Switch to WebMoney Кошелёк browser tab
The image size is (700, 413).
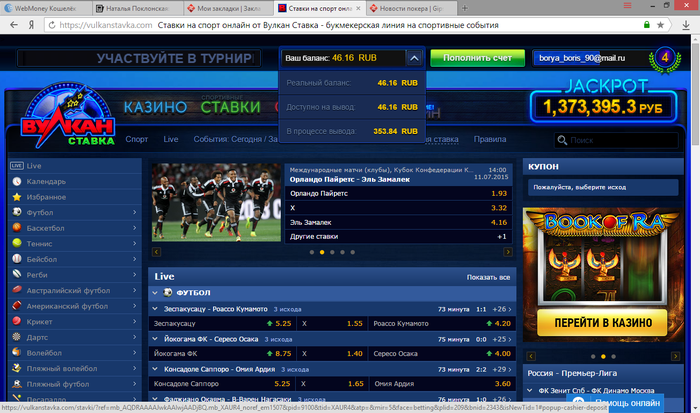click(x=46, y=8)
